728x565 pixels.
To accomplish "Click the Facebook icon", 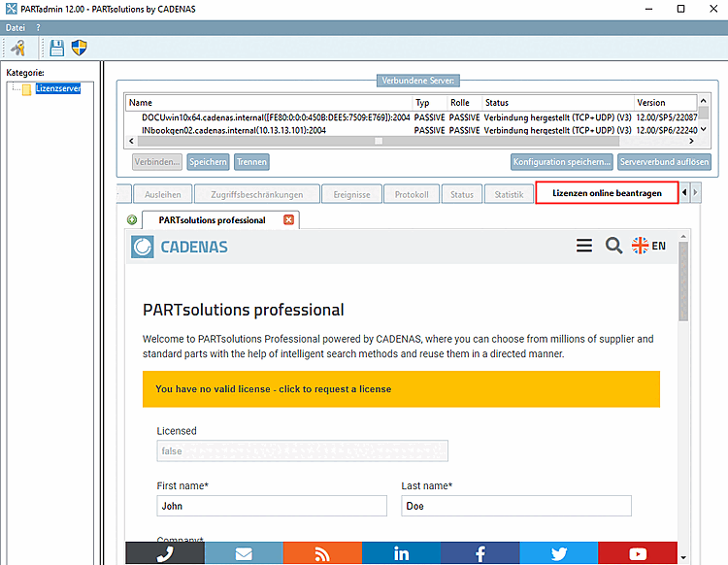I will (x=480, y=553).
